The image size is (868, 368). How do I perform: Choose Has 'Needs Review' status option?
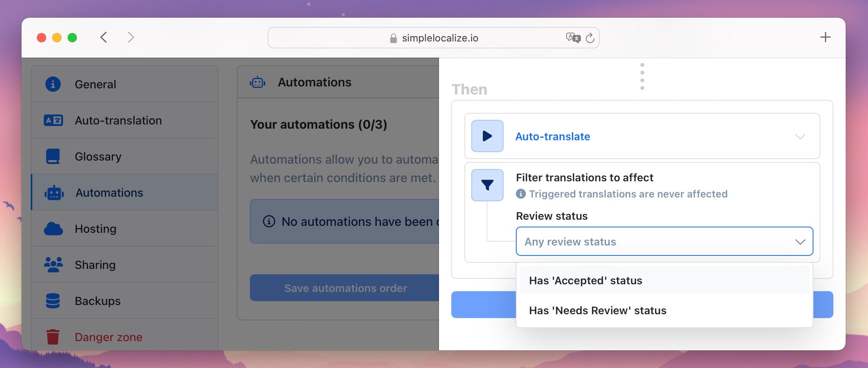click(664, 310)
